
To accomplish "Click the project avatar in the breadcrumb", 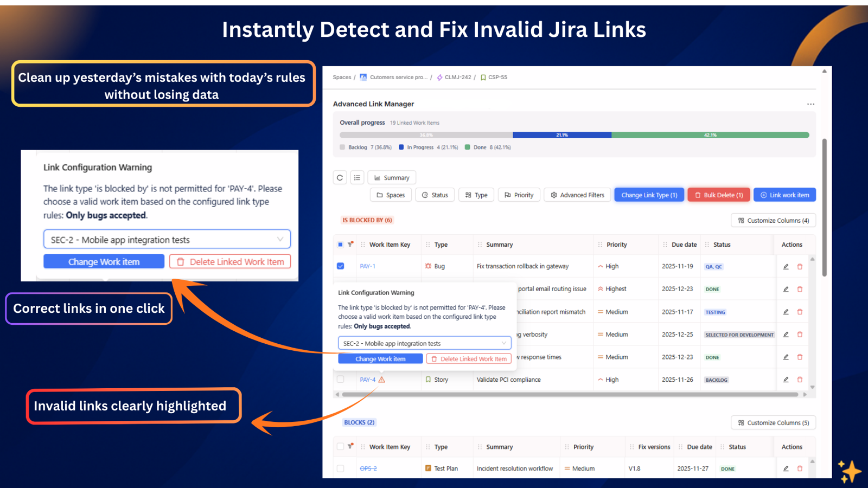I will click(x=363, y=77).
